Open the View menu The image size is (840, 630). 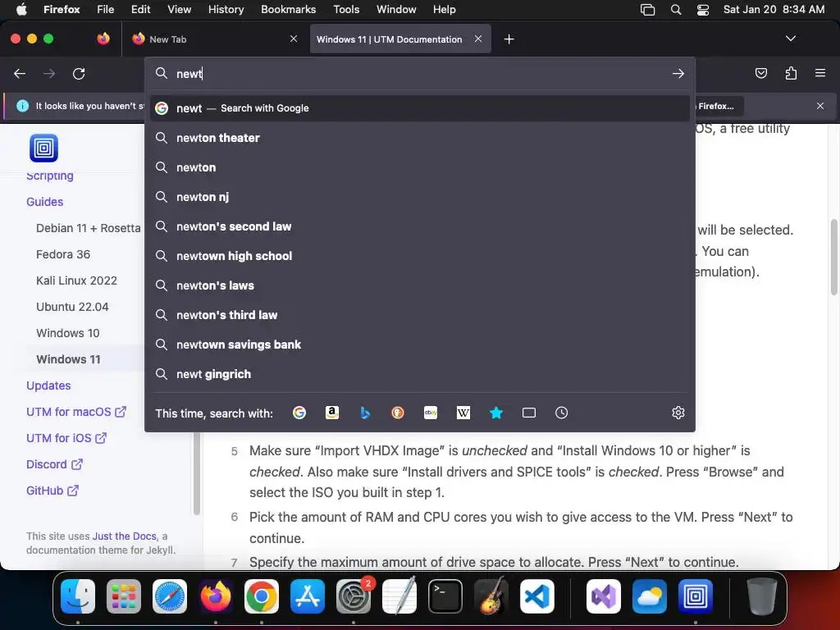point(179,10)
